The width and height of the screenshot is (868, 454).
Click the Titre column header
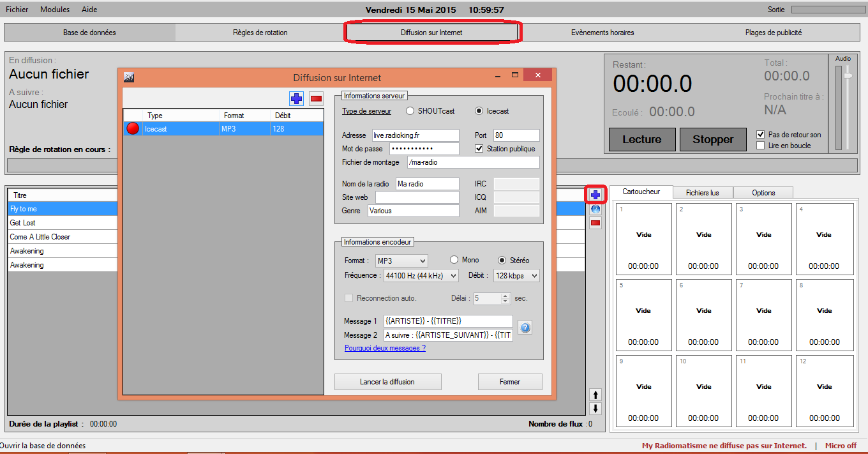click(63, 195)
